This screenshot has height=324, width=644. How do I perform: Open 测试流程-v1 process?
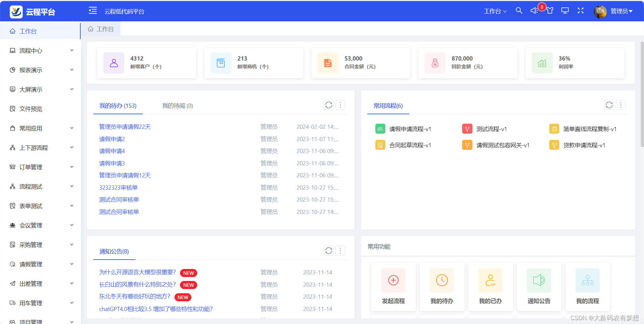click(484, 129)
